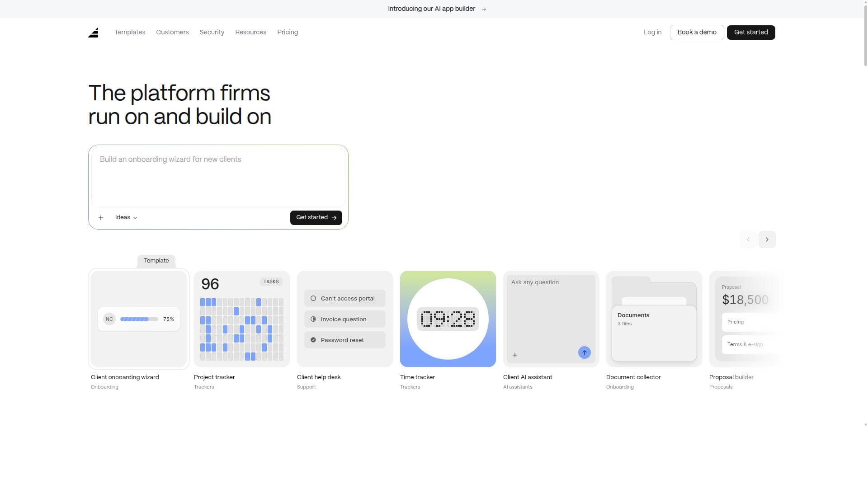Screen dimensions: 868x488
Task: Go to the Pricing page
Action: coord(288,32)
